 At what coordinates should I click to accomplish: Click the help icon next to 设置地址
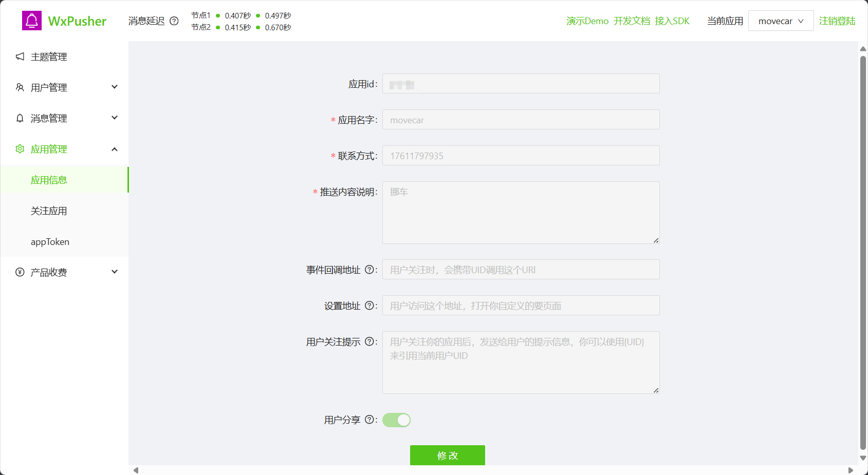[x=369, y=306]
